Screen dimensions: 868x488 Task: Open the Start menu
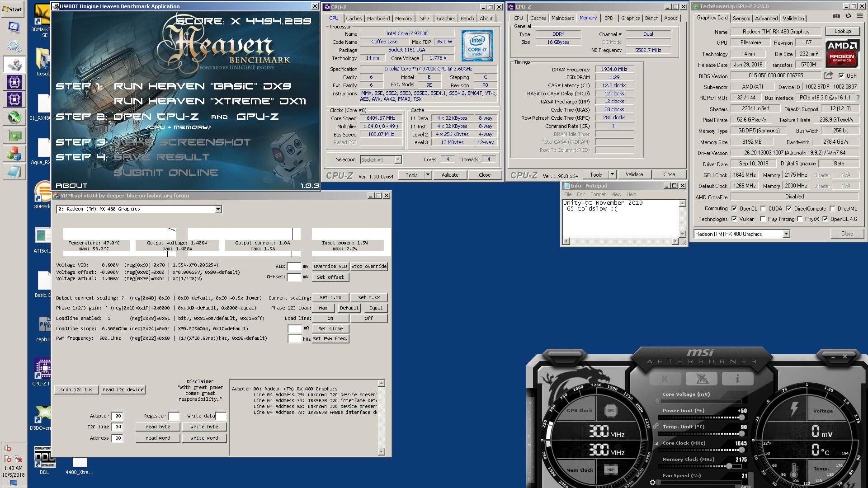13,9
